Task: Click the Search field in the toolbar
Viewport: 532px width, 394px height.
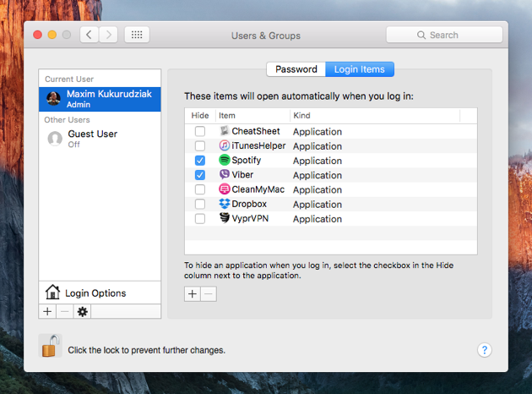Action: tap(444, 35)
